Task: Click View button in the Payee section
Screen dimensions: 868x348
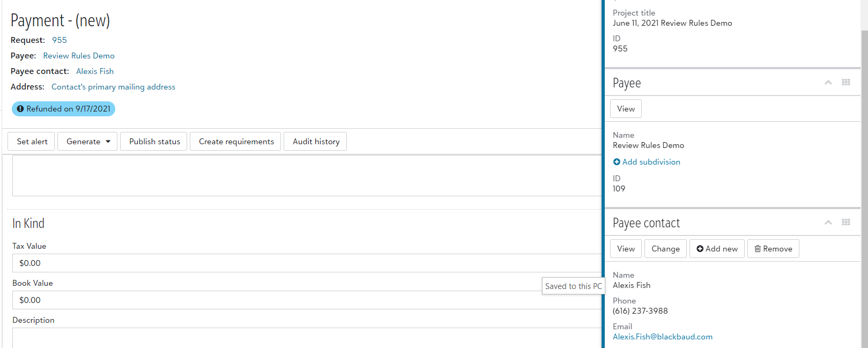Action: (626, 109)
